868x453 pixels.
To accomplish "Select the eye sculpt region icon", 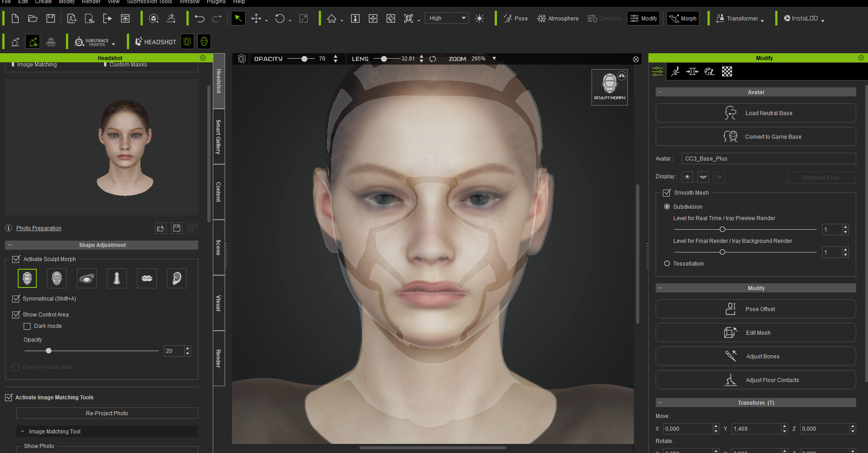I will point(87,278).
